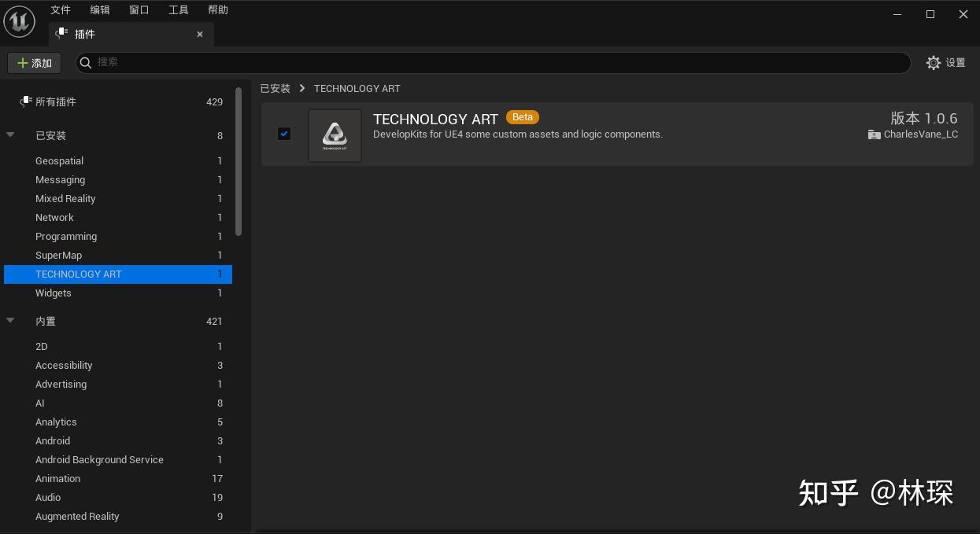Click the Unreal Engine logo icon

point(19,21)
